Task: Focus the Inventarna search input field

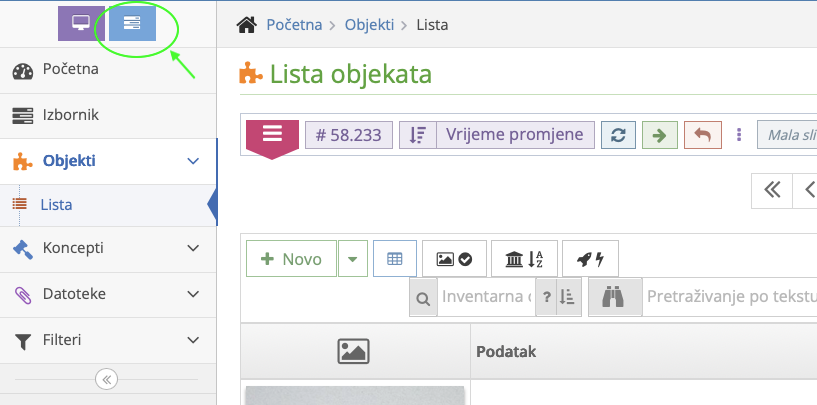Action: pos(486,297)
